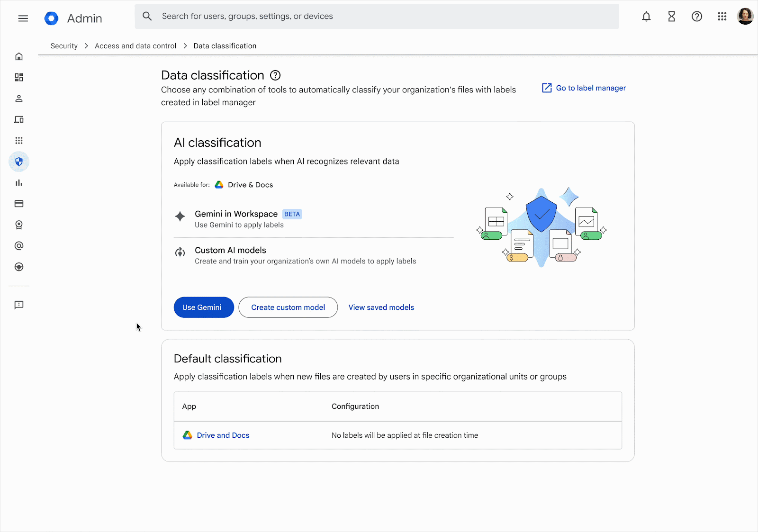Image resolution: width=758 pixels, height=532 pixels.
Task: Open Users icon in sidebar
Action: (x=19, y=99)
